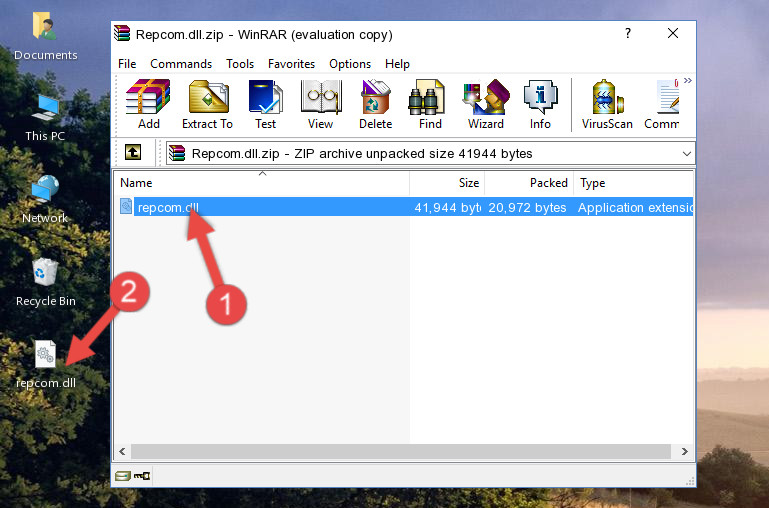
Task: Click the drive icon in status bar
Action: pos(123,476)
